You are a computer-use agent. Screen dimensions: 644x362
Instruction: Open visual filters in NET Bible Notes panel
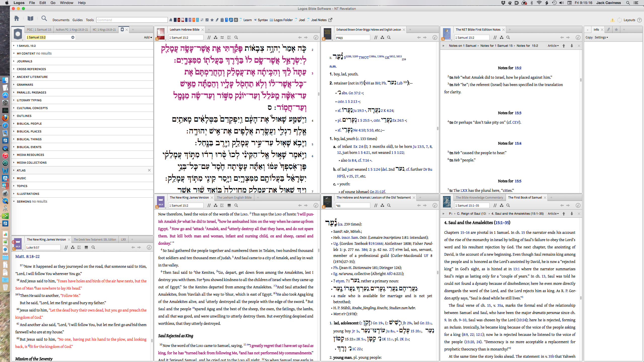(502, 37)
